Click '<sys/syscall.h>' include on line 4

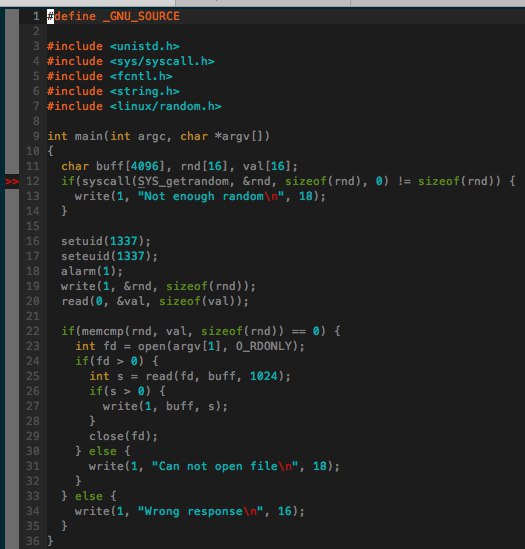[162, 61]
